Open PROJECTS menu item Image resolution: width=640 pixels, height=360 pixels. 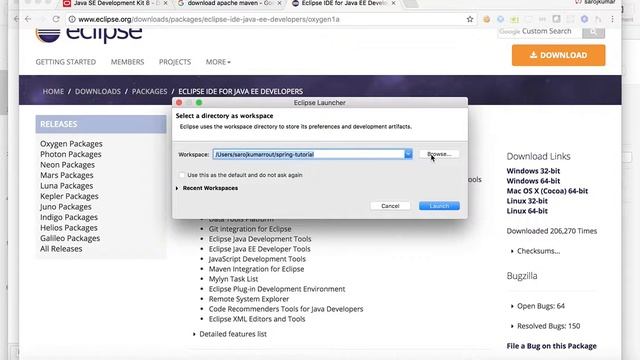click(x=175, y=62)
